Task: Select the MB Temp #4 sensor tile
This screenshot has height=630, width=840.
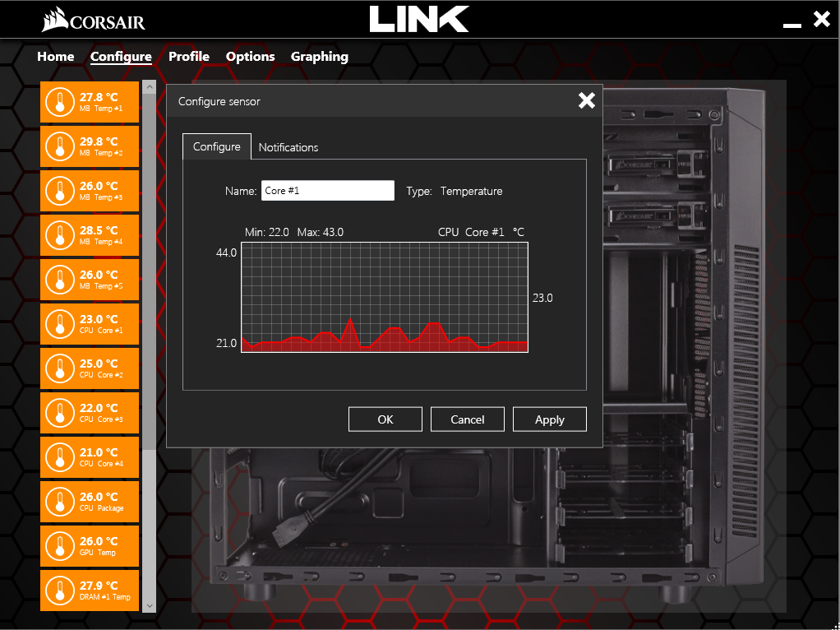Action: point(90,235)
